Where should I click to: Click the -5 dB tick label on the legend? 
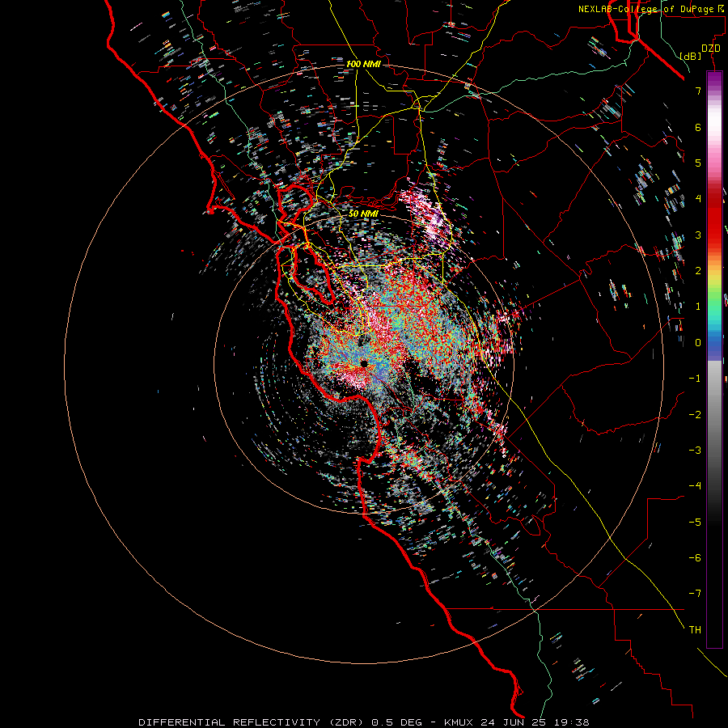pyautogui.click(x=695, y=523)
